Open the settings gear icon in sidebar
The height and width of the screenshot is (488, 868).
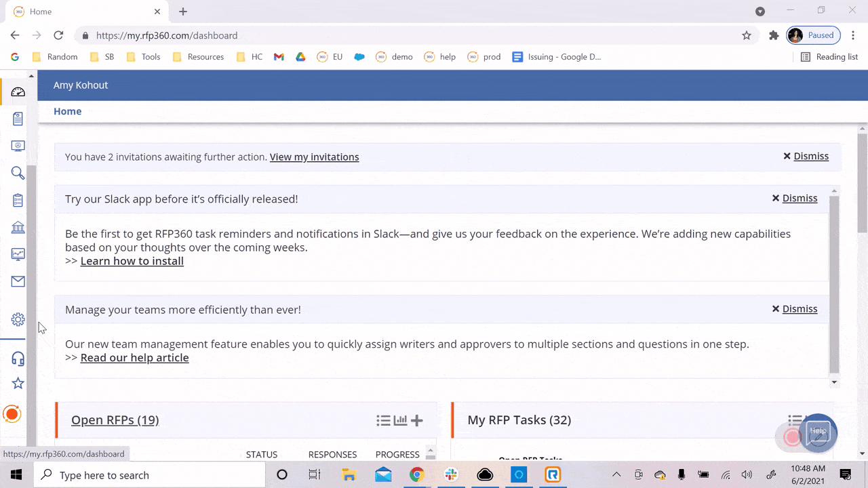tap(18, 319)
